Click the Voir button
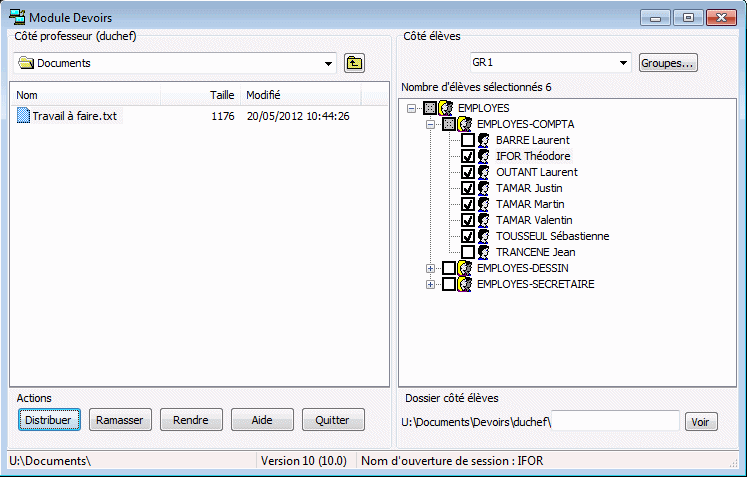The width and height of the screenshot is (747, 477). point(701,422)
